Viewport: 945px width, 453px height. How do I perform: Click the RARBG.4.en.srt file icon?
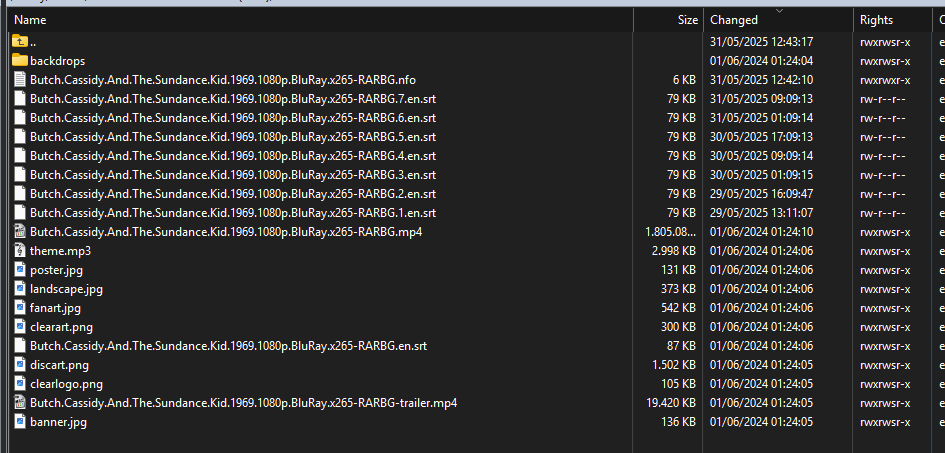[20, 156]
